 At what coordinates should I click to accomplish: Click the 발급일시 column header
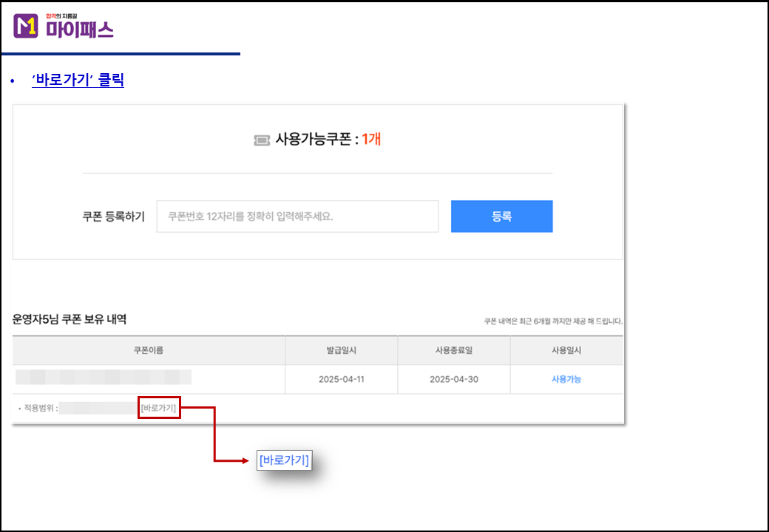click(x=341, y=350)
